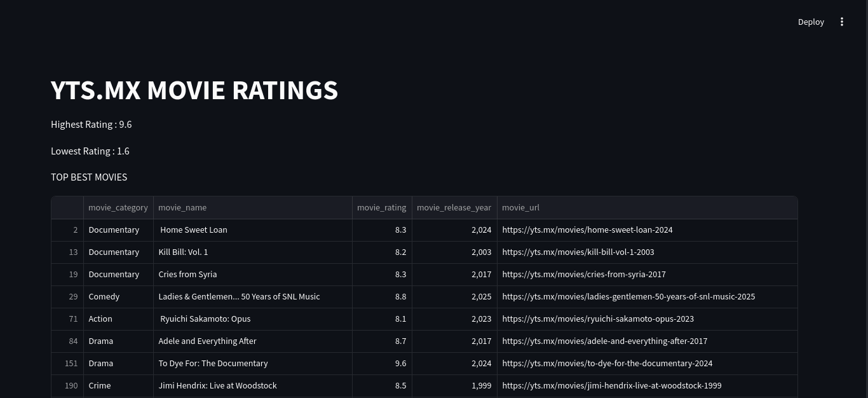Open the Kill Bill Vol. 1 URL
This screenshot has width=868, height=398.
tap(578, 252)
